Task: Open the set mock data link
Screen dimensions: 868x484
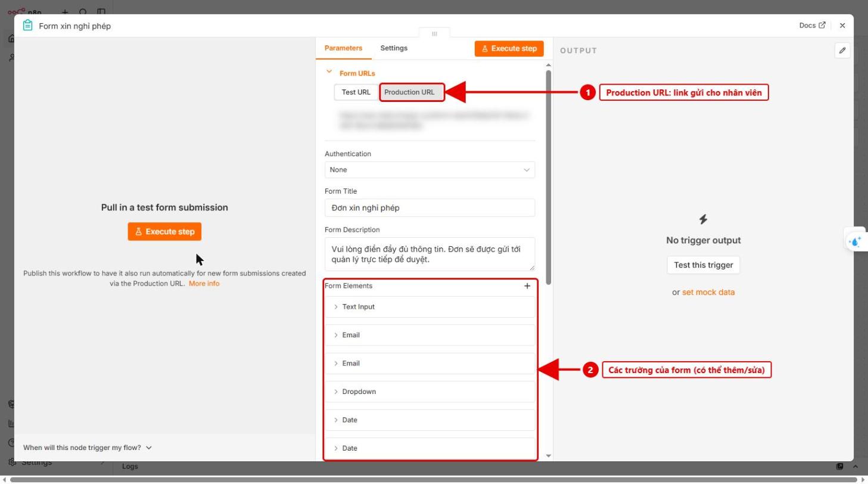Action: [x=708, y=293]
